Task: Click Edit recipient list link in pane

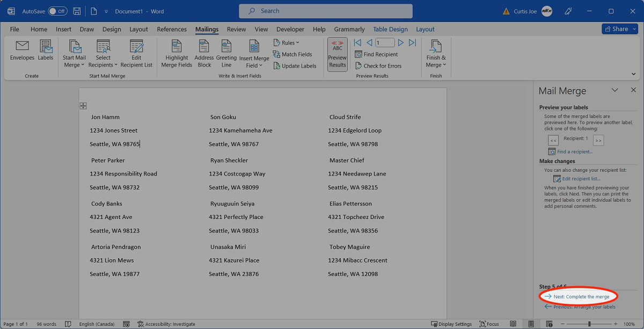Action: (x=581, y=179)
